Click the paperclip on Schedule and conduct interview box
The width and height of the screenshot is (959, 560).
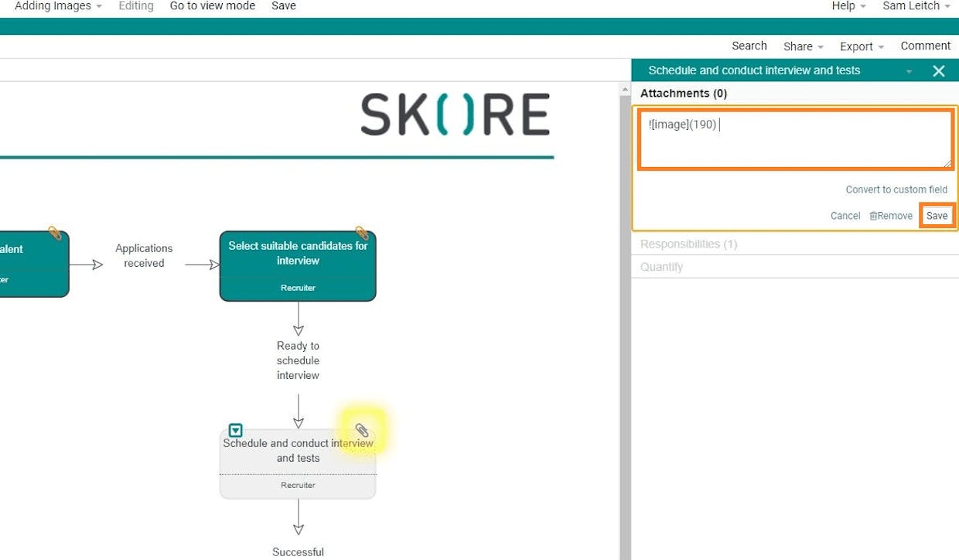point(362,430)
